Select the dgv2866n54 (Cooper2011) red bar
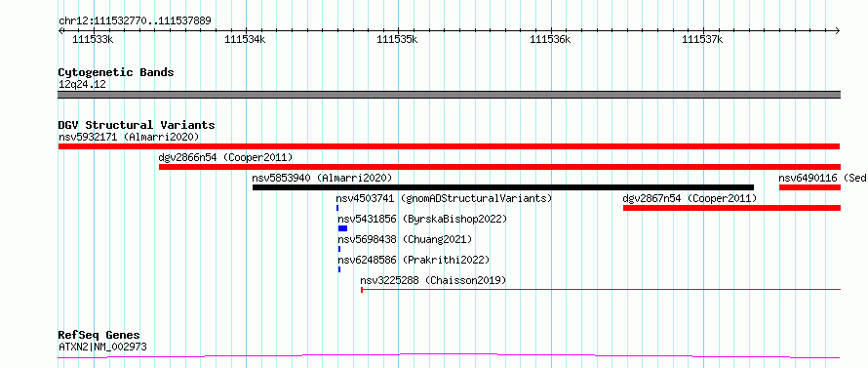Image resolution: width=868 pixels, height=368 pixels. point(499,167)
